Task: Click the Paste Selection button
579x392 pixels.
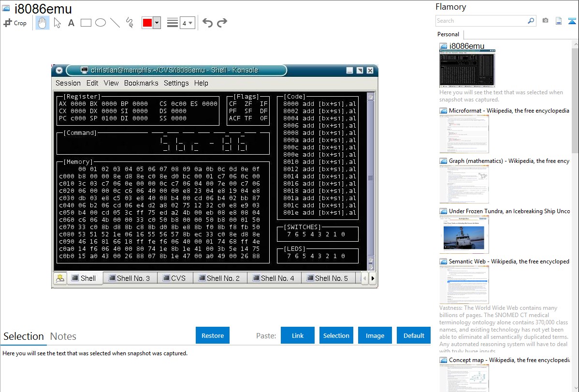Action: point(336,335)
